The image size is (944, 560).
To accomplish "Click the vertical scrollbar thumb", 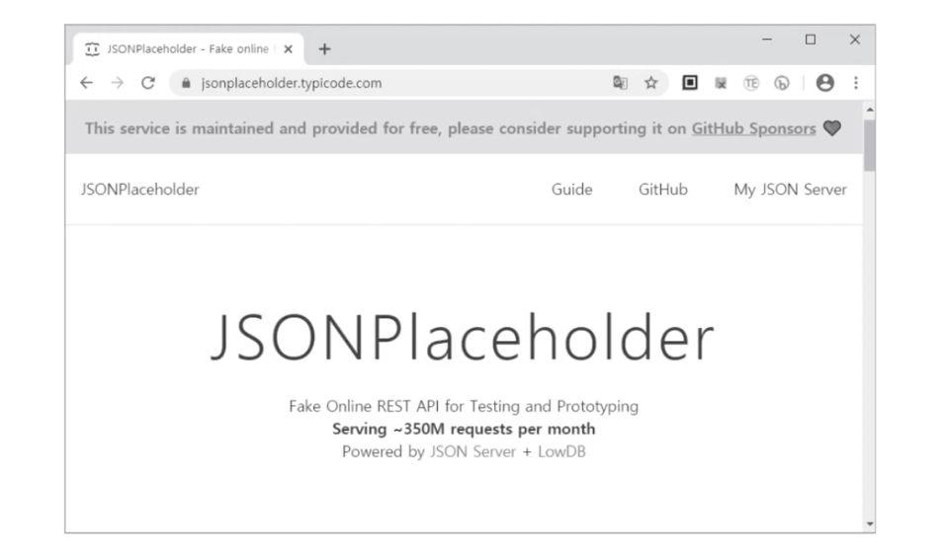I will click(869, 145).
